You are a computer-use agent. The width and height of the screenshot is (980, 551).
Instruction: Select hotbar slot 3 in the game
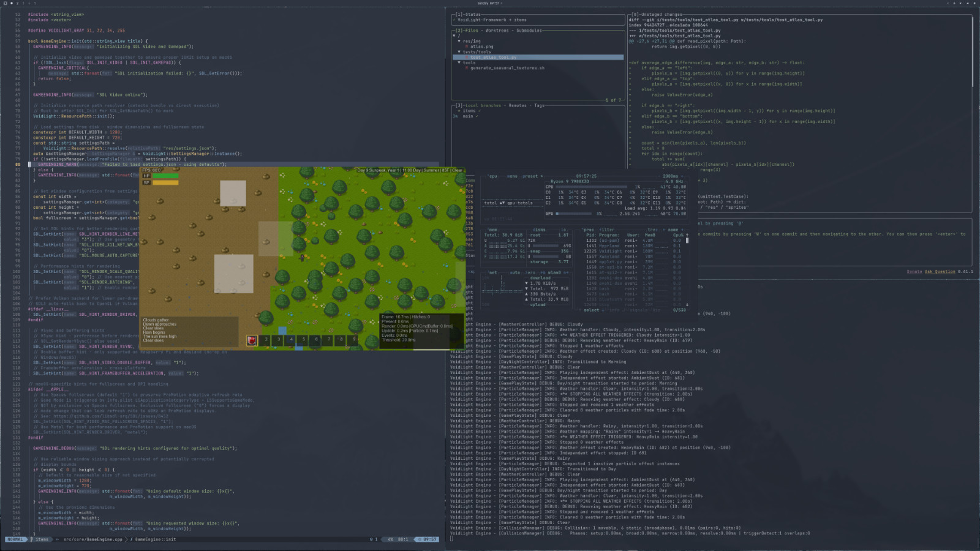[x=279, y=339]
